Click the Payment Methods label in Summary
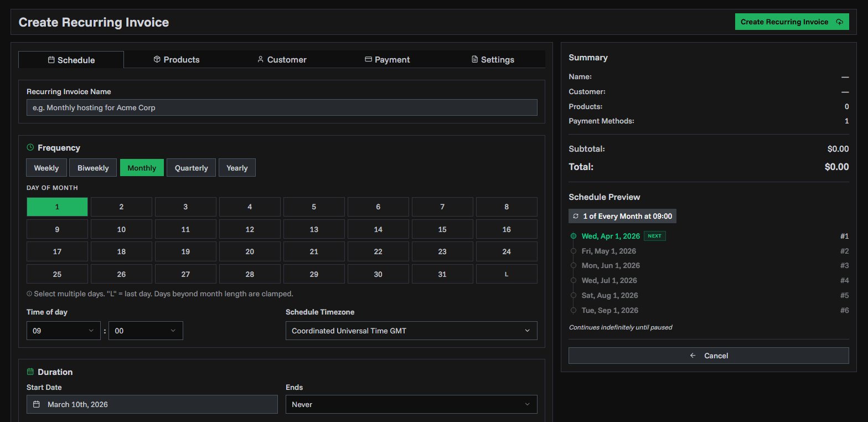Image resolution: width=868 pixels, height=422 pixels. pos(601,121)
